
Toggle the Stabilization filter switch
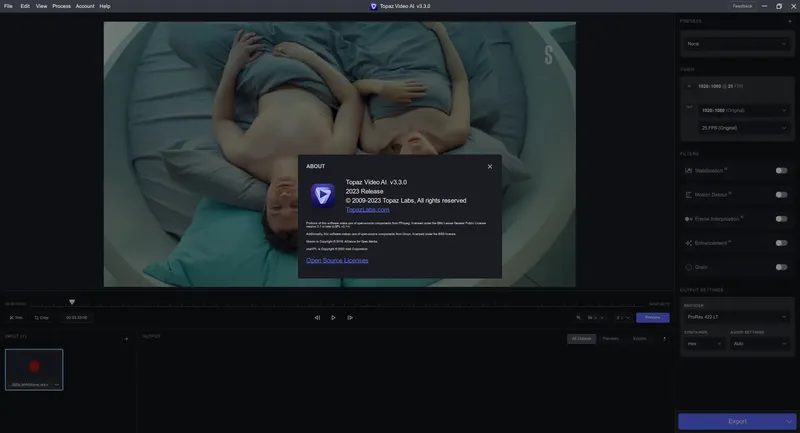click(781, 170)
